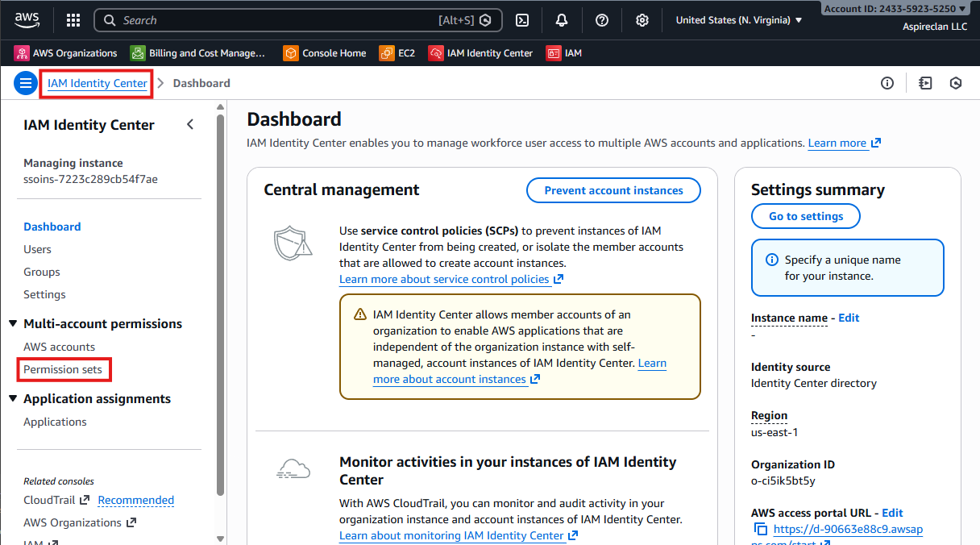This screenshot has height=545, width=980.
Task: Open the CloudShell terminal icon
Action: pyautogui.click(x=522, y=20)
